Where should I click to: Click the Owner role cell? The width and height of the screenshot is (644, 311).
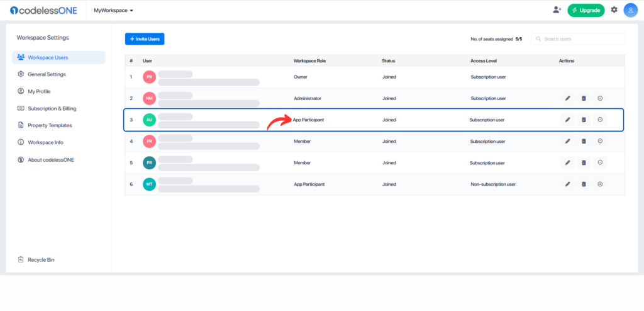[301, 77]
